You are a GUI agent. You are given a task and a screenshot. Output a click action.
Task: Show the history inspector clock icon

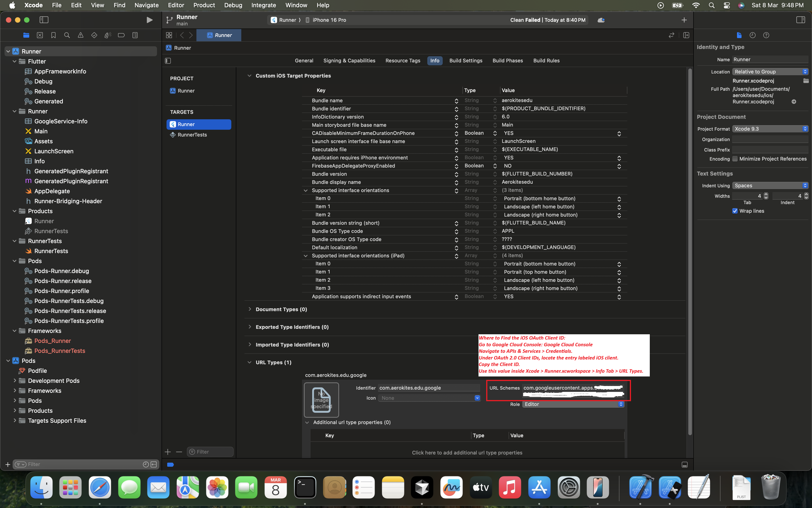[x=753, y=35]
